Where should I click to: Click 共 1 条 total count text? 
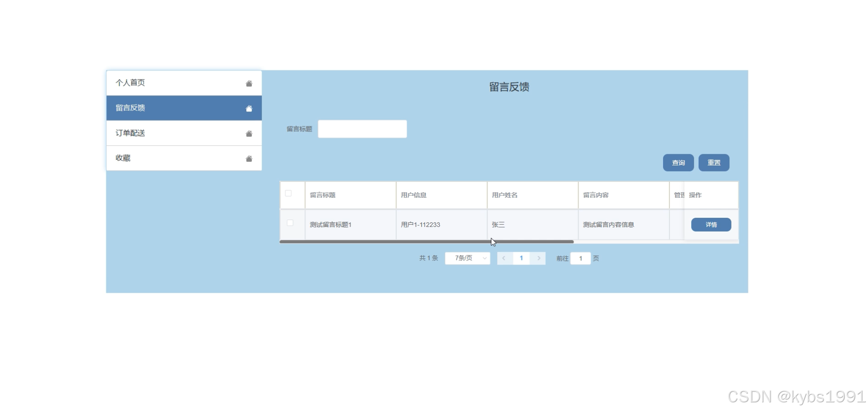coord(429,258)
